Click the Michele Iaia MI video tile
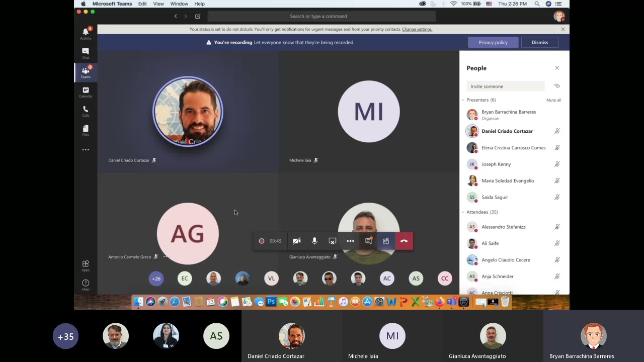 click(x=369, y=112)
